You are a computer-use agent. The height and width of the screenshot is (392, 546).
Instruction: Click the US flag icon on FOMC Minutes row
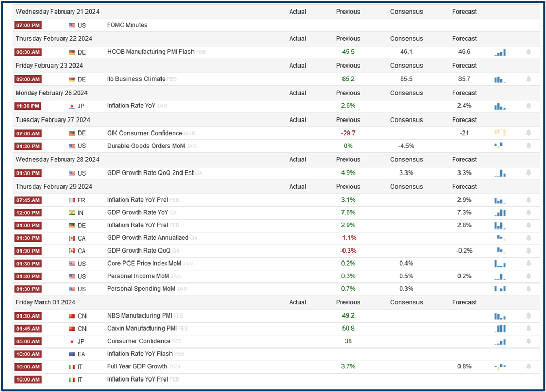pyautogui.click(x=72, y=25)
